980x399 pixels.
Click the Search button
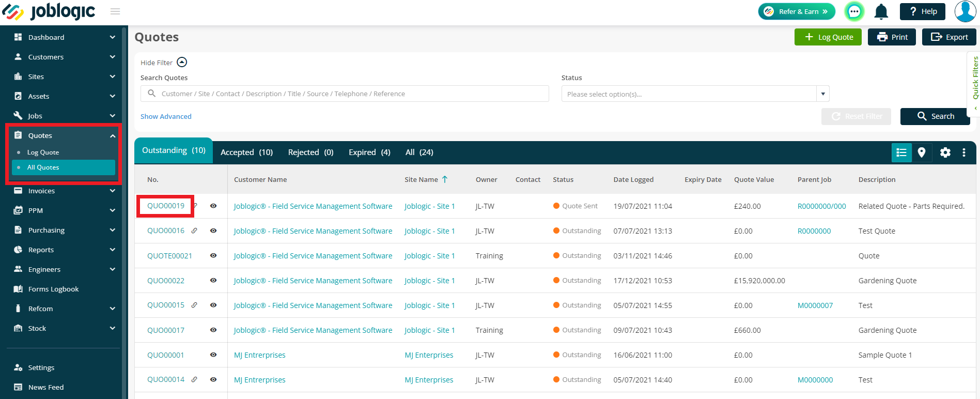coord(935,116)
